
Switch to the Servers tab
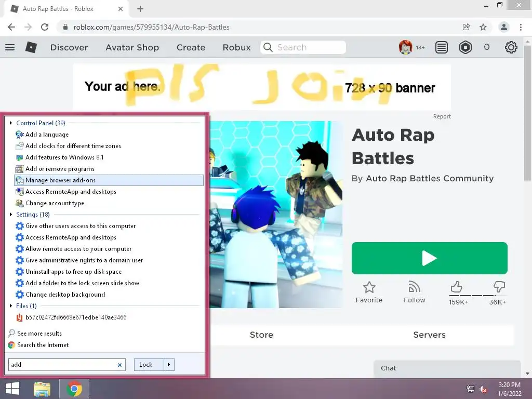429,335
